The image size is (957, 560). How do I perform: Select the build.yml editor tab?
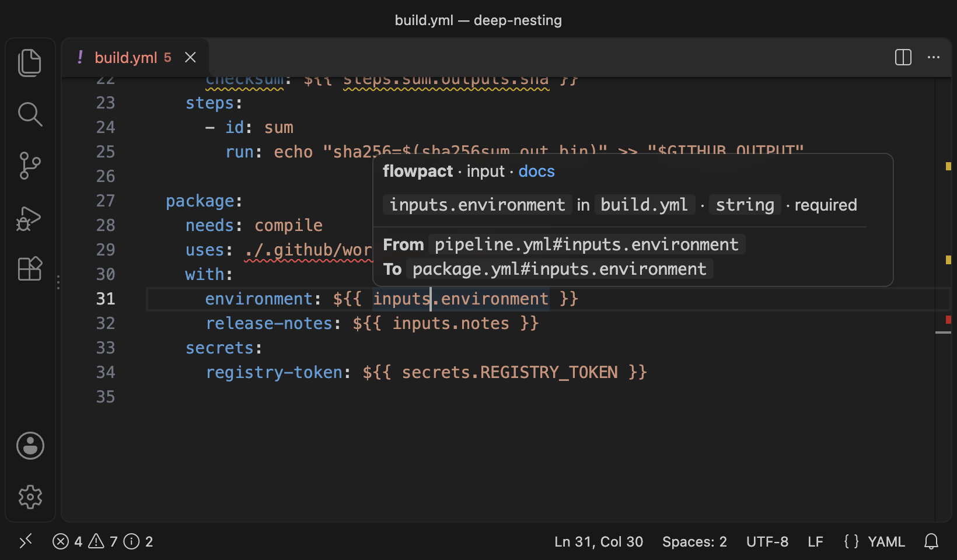[x=135, y=57]
